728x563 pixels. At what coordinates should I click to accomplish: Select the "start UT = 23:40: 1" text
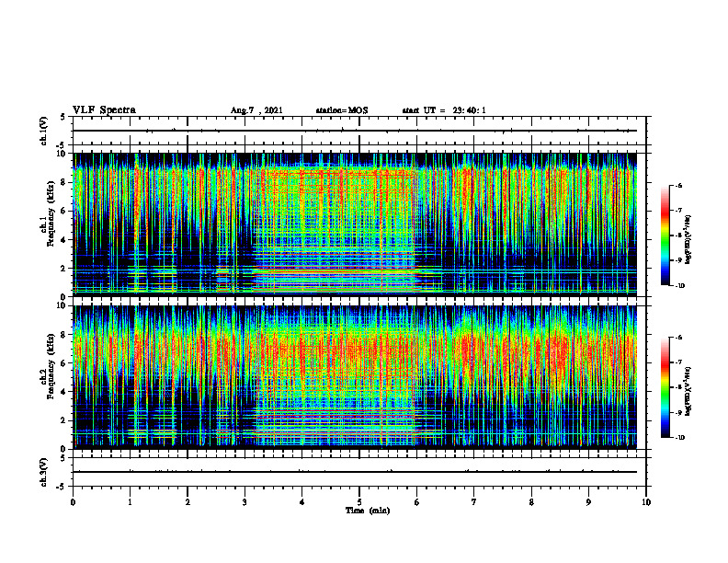[444, 110]
